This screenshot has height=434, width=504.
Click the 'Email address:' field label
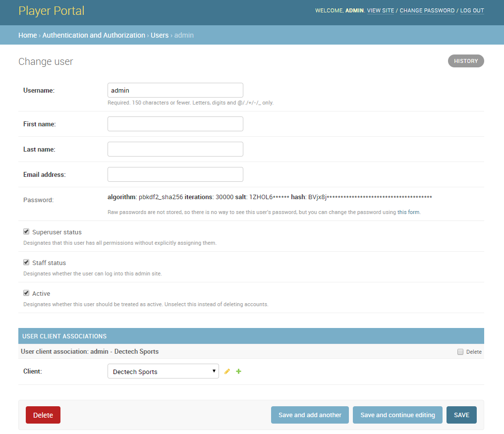point(45,174)
